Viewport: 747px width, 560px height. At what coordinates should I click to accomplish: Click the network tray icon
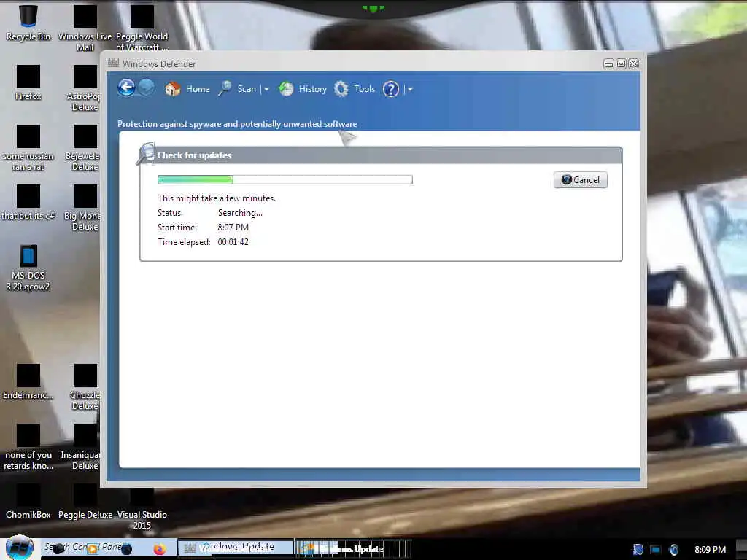pyautogui.click(x=656, y=550)
